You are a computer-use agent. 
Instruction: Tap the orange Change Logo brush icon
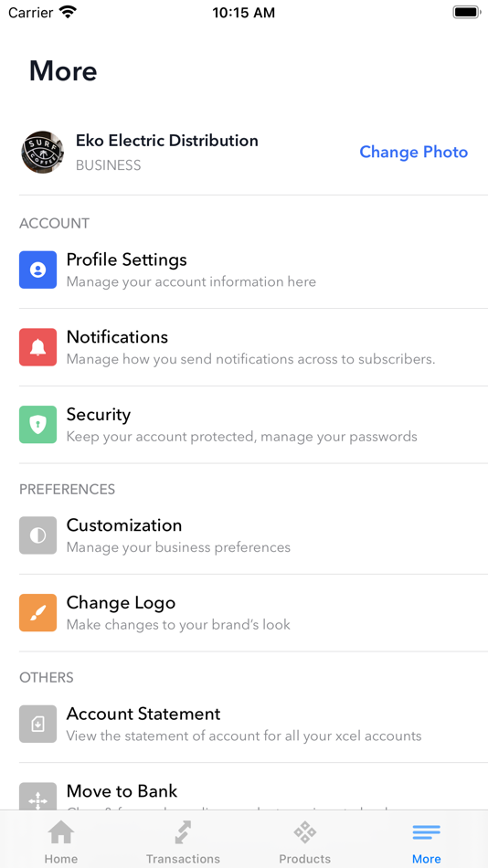tap(37, 613)
